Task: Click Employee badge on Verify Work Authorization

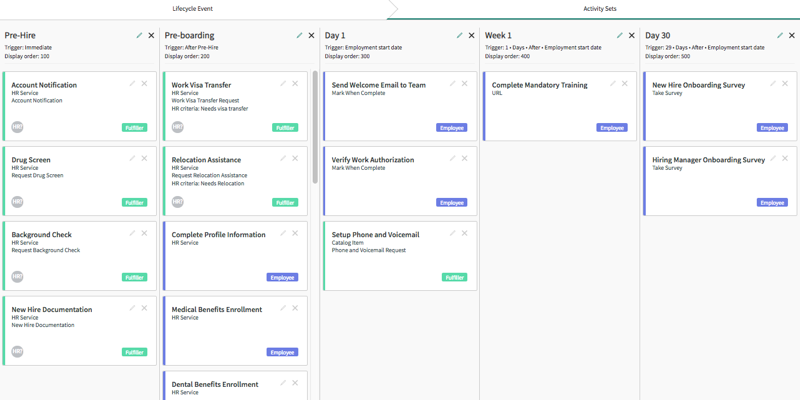Action: point(452,203)
